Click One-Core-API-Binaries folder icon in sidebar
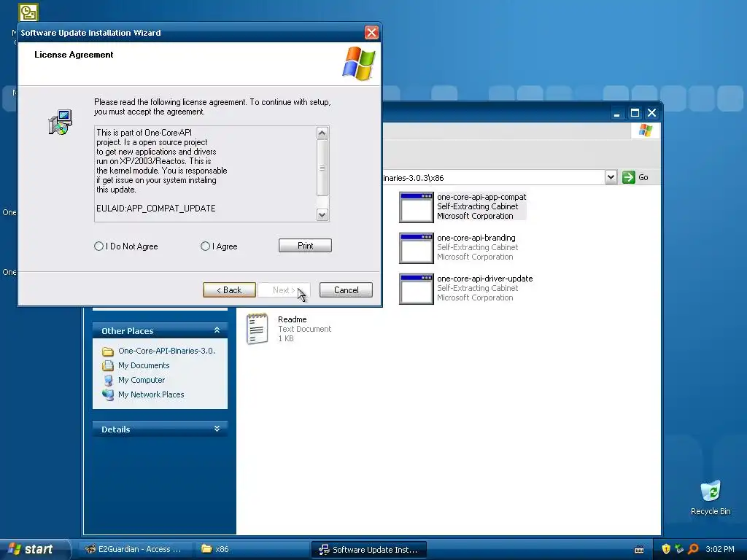Image resolution: width=747 pixels, height=560 pixels. [x=108, y=351]
